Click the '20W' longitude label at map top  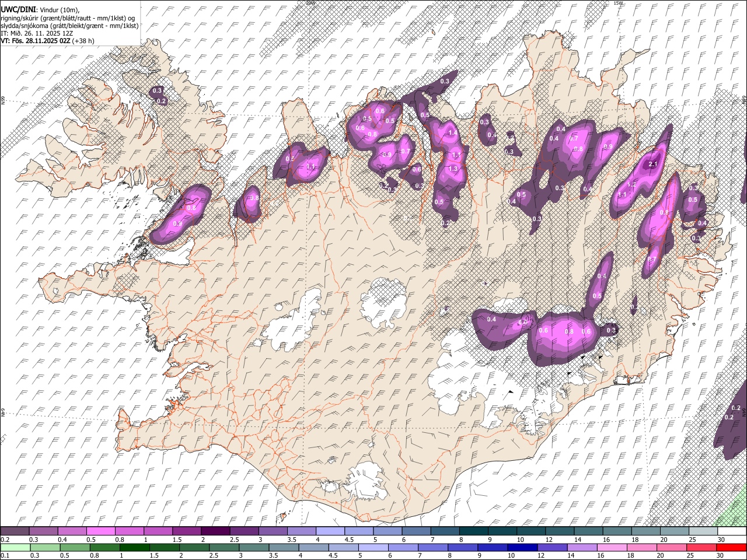click(310, 3)
